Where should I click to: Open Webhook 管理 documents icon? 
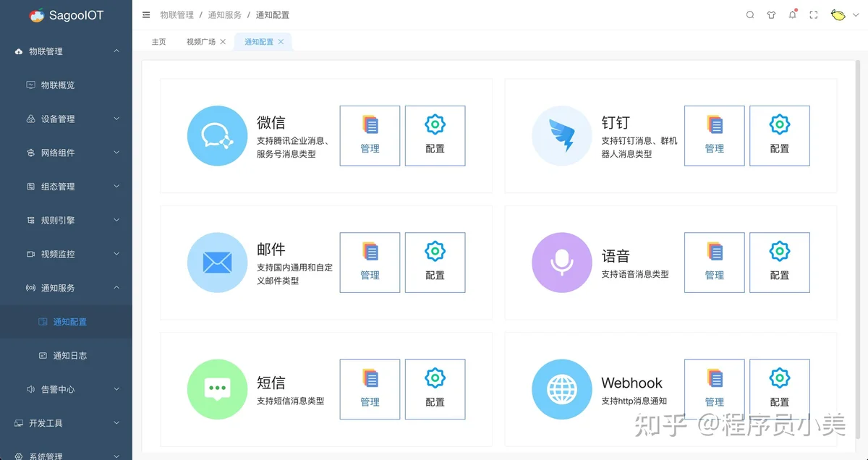715,378
